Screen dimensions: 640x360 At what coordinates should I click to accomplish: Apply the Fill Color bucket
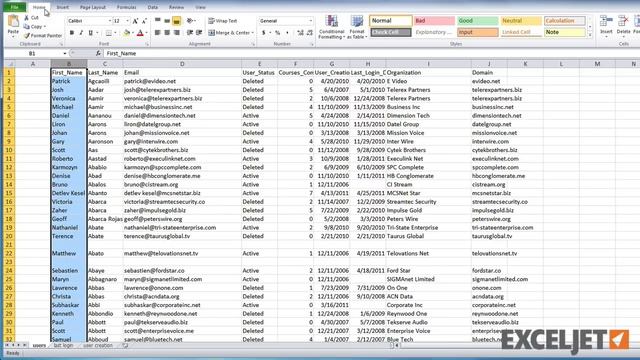point(127,33)
